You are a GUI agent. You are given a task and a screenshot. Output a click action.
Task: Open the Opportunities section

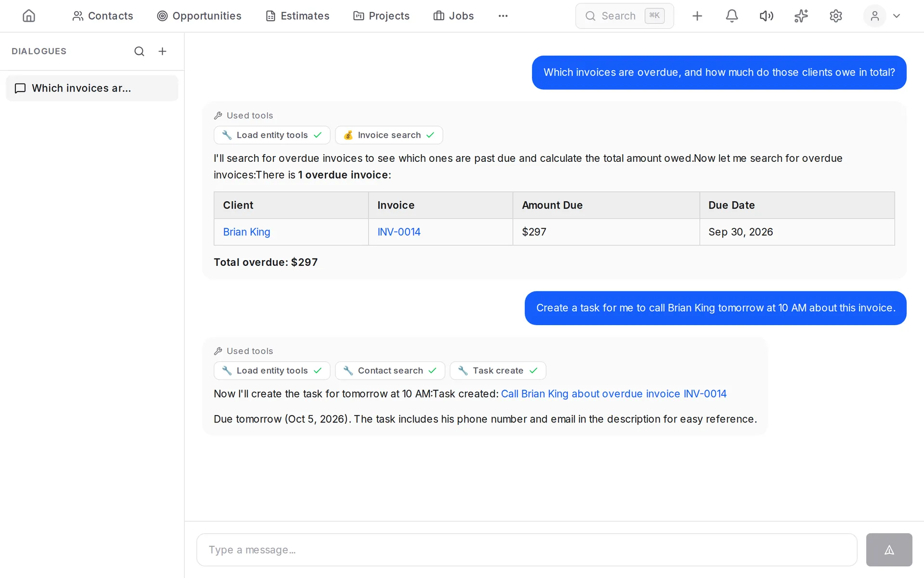199,16
